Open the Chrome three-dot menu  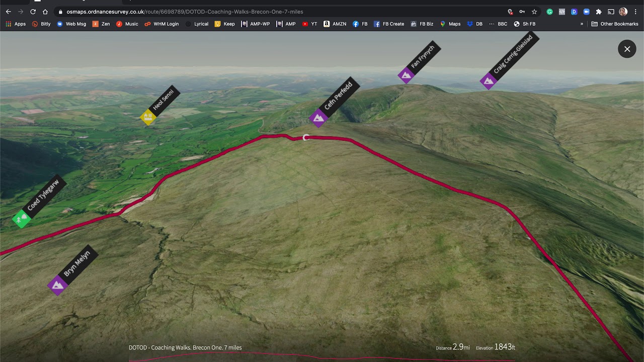click(635, 12)
